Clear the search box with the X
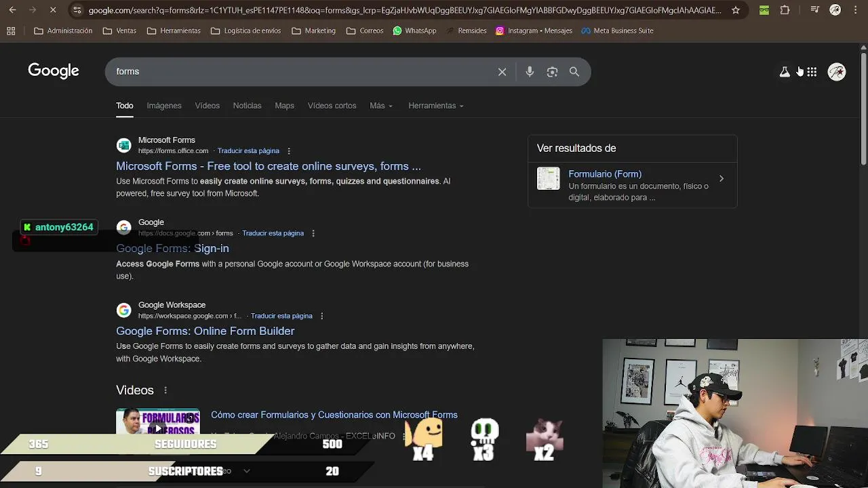Screen dimensions: 868x488 click(502, 72)
